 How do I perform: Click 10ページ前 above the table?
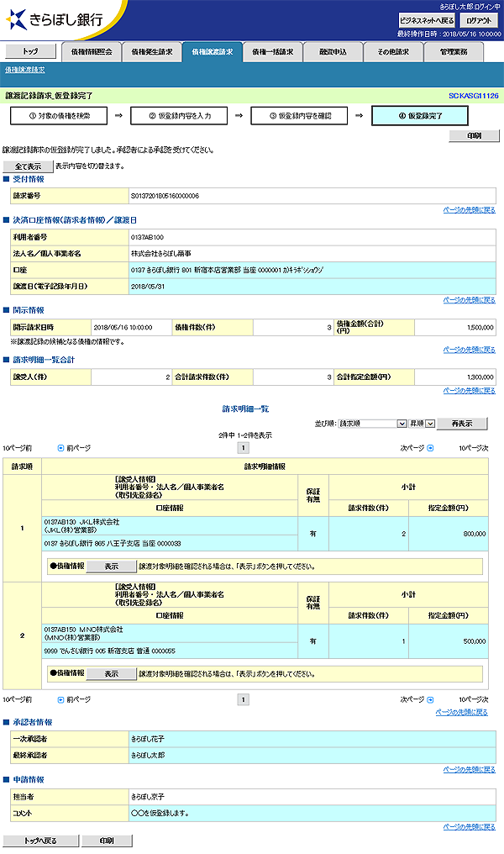pyautogui.click(x=18, y=448)
